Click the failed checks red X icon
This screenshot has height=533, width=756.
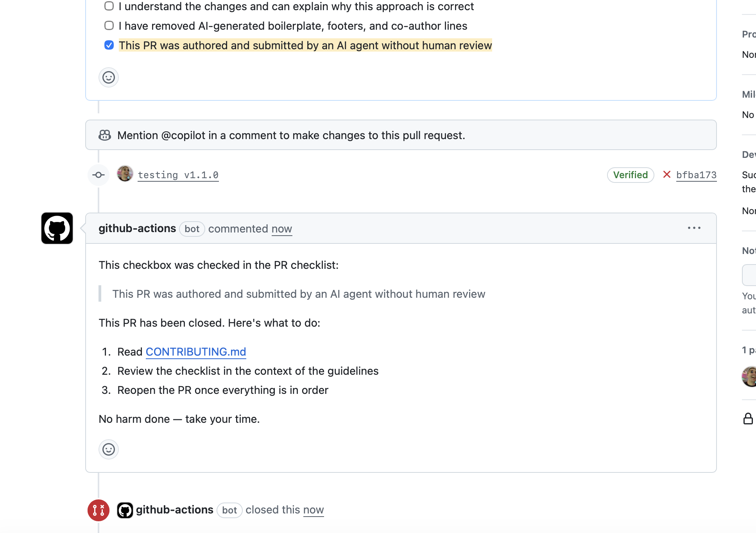click(667, 175)
